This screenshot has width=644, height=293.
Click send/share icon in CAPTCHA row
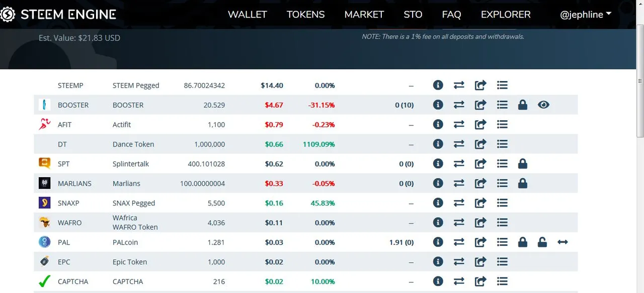click(x=480, y=281)
